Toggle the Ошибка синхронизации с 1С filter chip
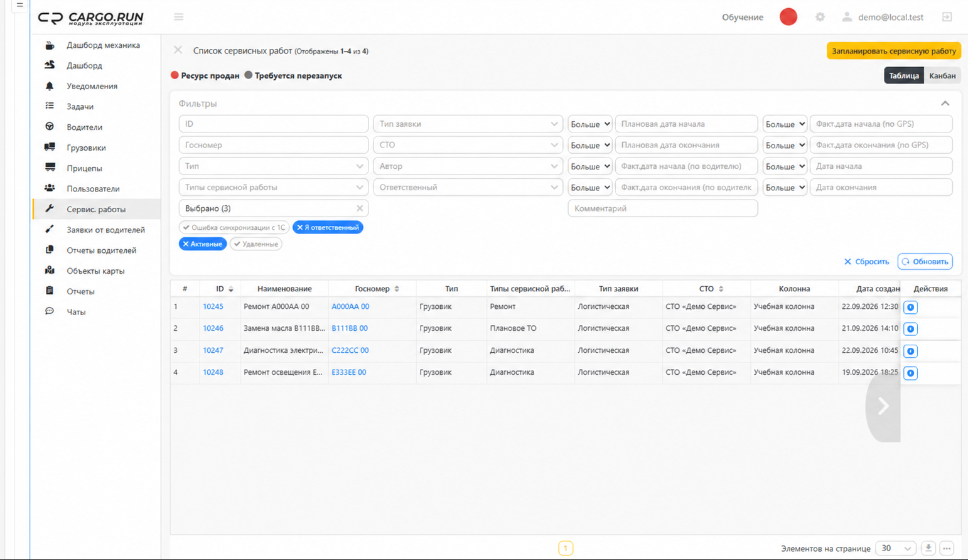 pos(234,227)
